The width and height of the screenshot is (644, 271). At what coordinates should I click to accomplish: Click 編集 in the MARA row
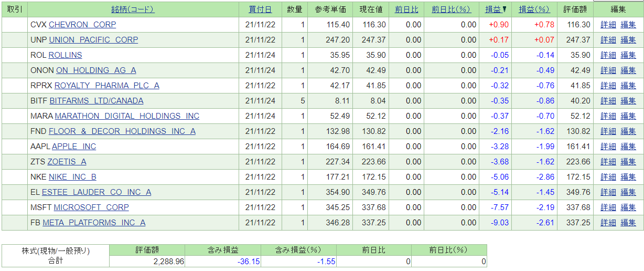[628, 116]
